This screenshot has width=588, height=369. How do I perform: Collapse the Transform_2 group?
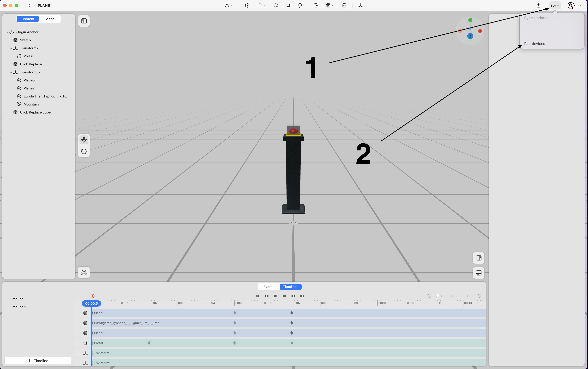pyautogui.click(x=11, y=72)
